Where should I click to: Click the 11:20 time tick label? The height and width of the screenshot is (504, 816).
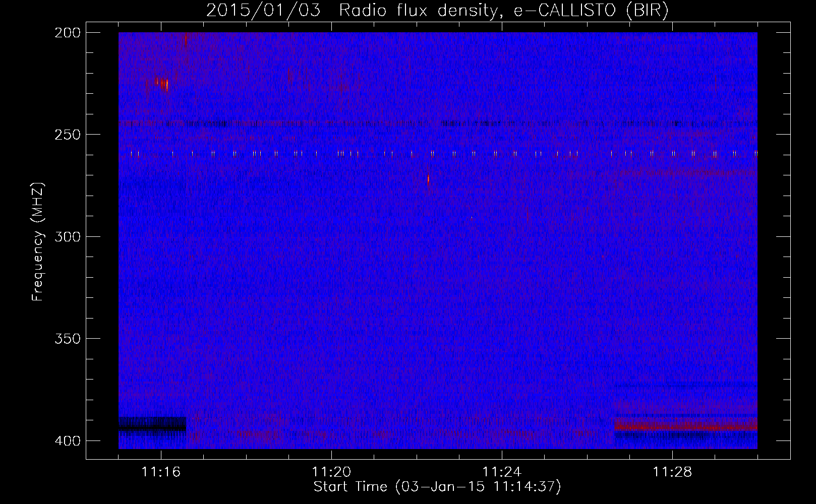tap(331, 472)
